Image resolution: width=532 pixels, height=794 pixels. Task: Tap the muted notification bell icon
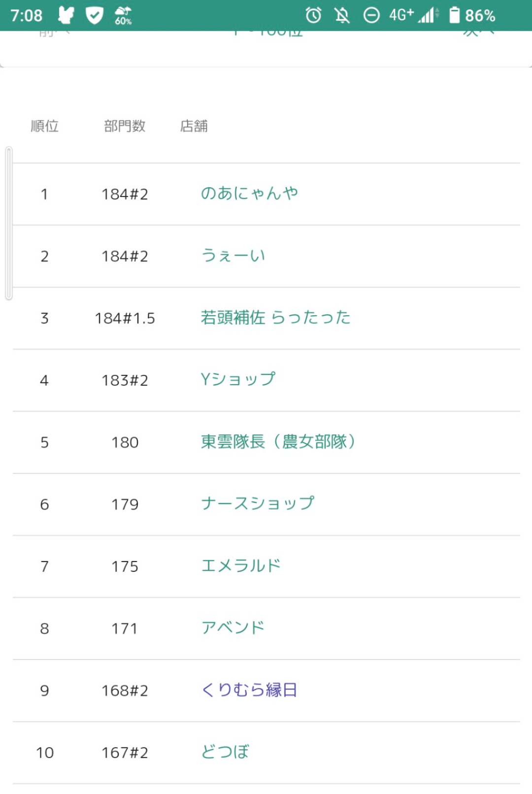[342, 15]
